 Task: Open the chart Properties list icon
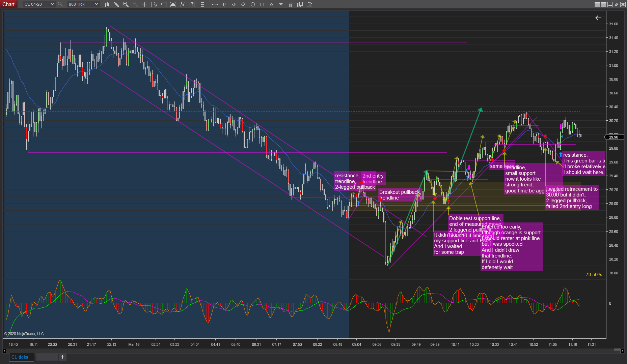201,4
